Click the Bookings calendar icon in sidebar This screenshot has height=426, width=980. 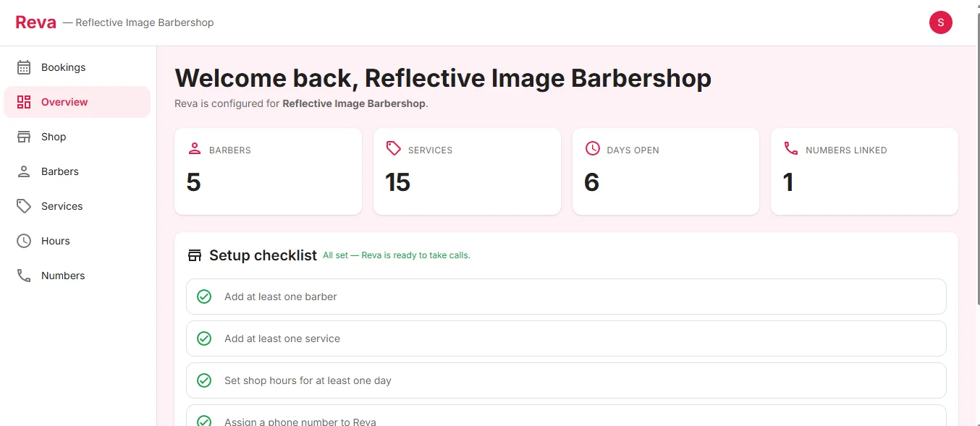[24, 67]
